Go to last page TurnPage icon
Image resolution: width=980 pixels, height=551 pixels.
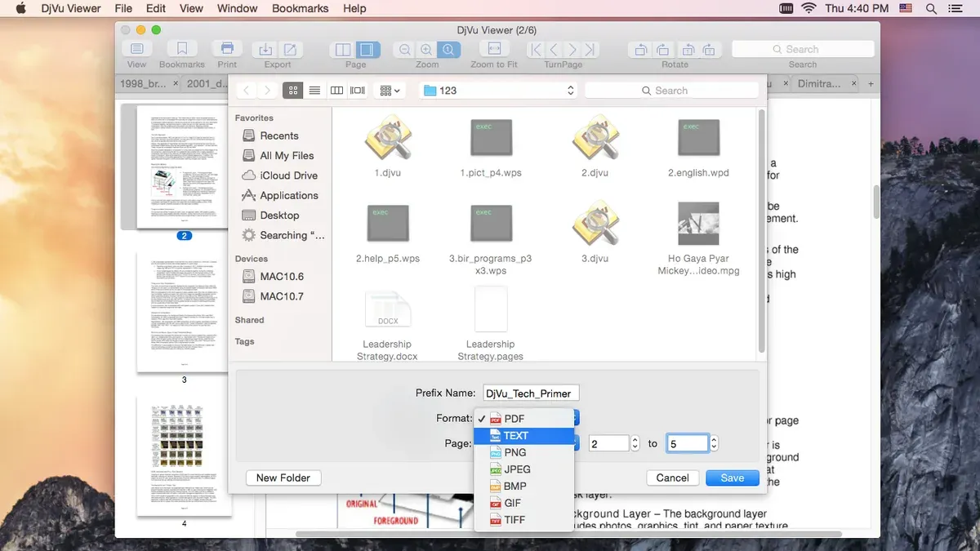[x=591, y=50]
